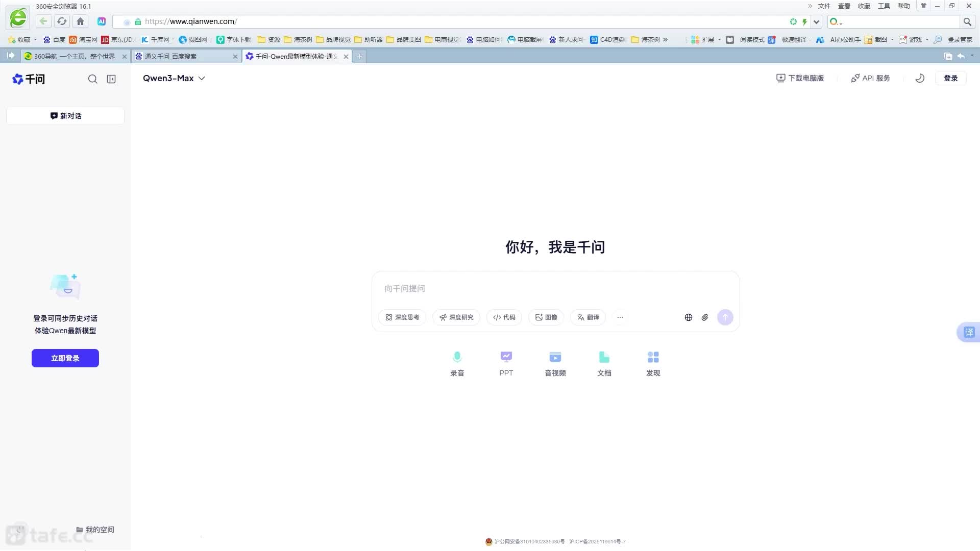
Task: Select the 图像 chip
Action: (546, 317)
